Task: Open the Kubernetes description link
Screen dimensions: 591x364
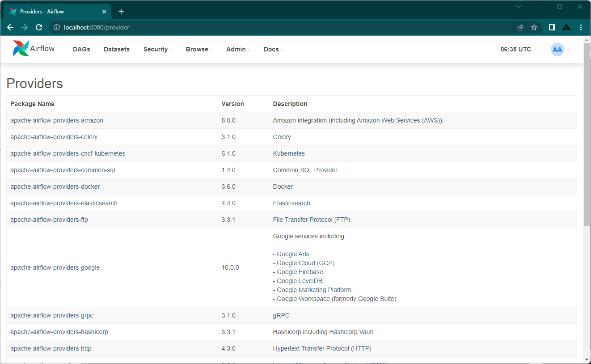Action: coord(289,153)
